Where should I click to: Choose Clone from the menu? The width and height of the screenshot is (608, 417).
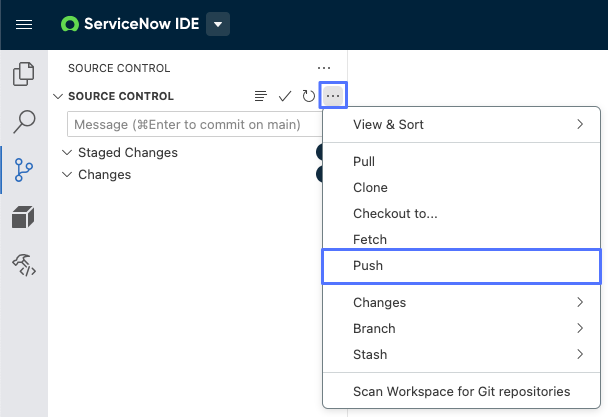pos(461,187)
